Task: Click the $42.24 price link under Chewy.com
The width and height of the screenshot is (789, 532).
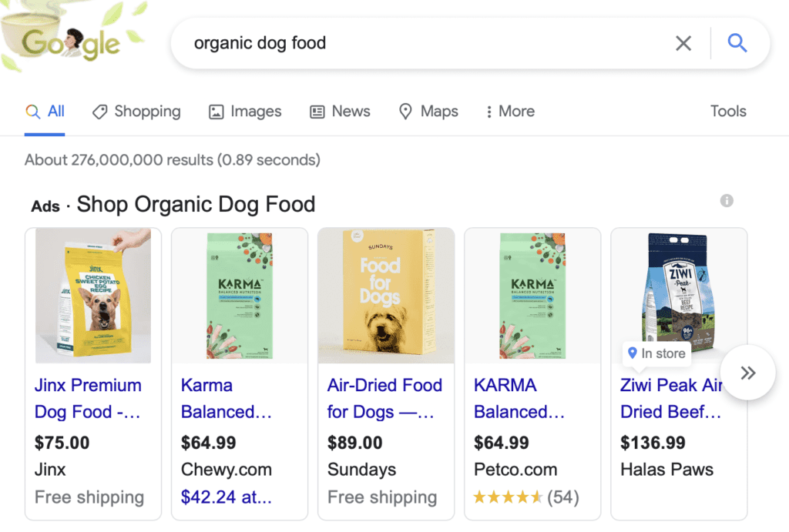Action: (x=227, y=497)
